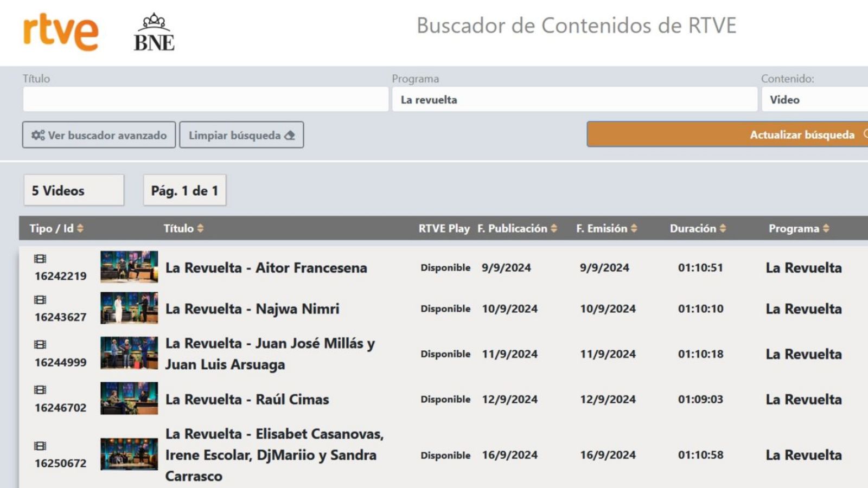Click the magnifier icon on Actualizar búsqueda

[866, 134]
